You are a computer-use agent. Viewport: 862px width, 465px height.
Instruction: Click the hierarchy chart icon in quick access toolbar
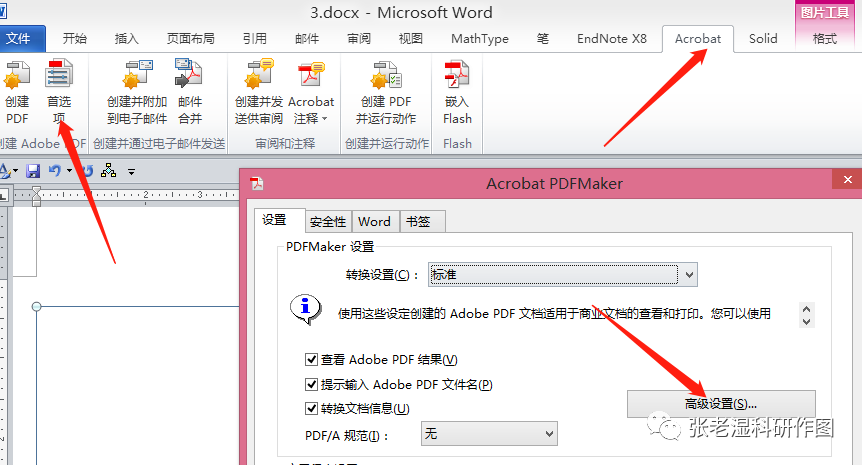click(108, 171)
